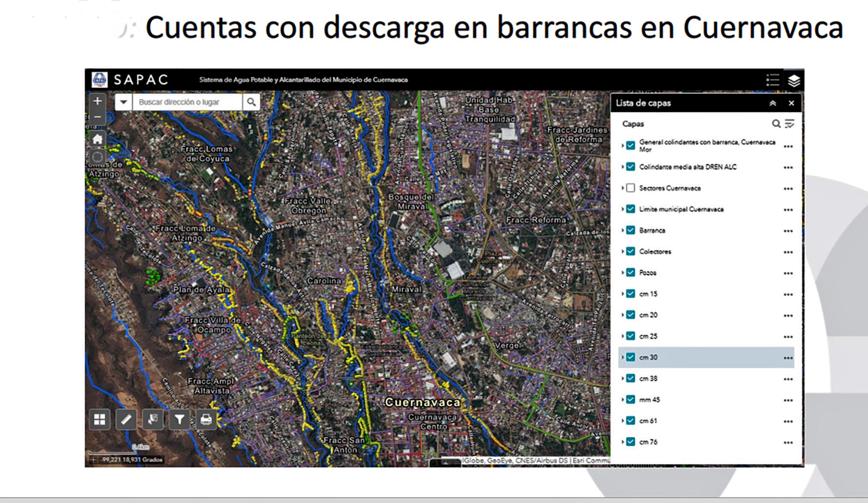Uncheck the cm 30 layer
Screen dimensions: 868x503
coord(631,357)
